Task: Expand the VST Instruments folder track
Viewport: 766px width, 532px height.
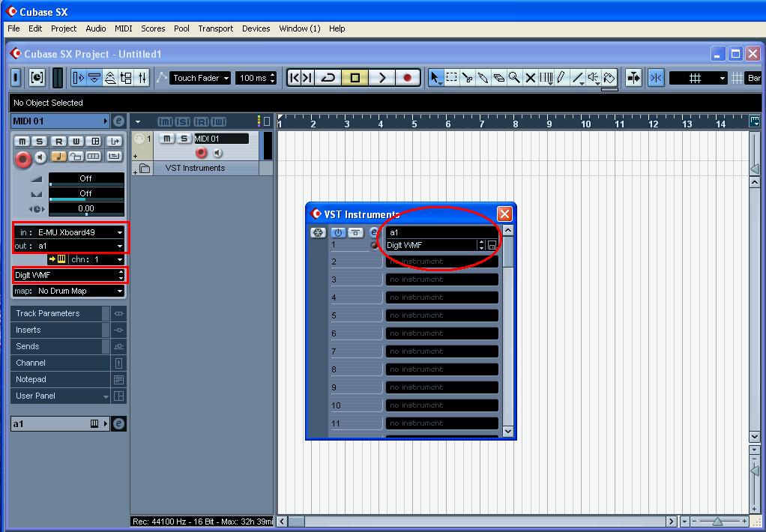Action: tap(136, 172)
